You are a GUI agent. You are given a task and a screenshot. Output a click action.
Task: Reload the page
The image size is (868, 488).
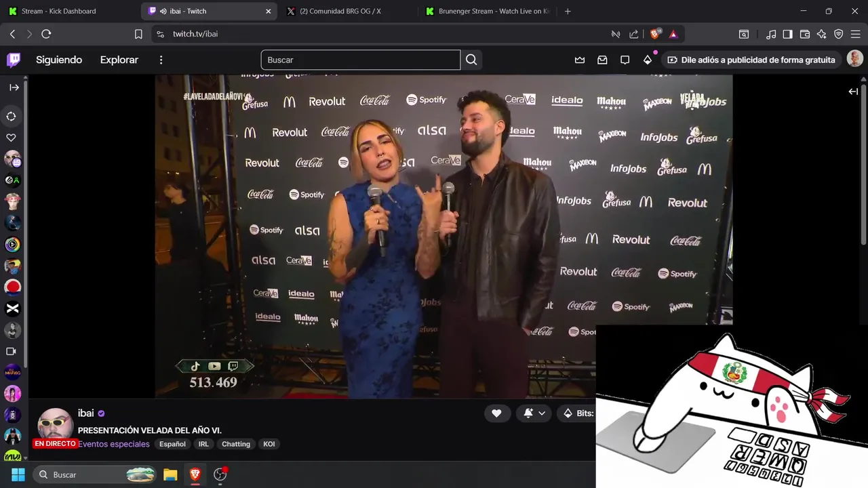pyautogui.click(x=46, y=34)
